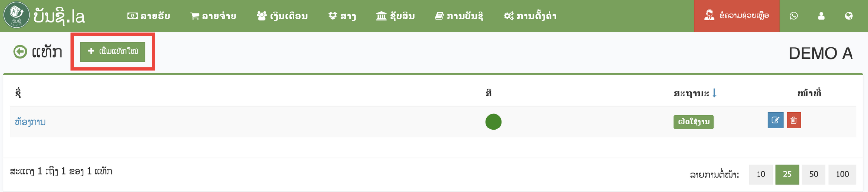The height and width of the screenshot is (192, 868).
Task: Open the globe language selector icon
Action: click(x=849, y=16)
